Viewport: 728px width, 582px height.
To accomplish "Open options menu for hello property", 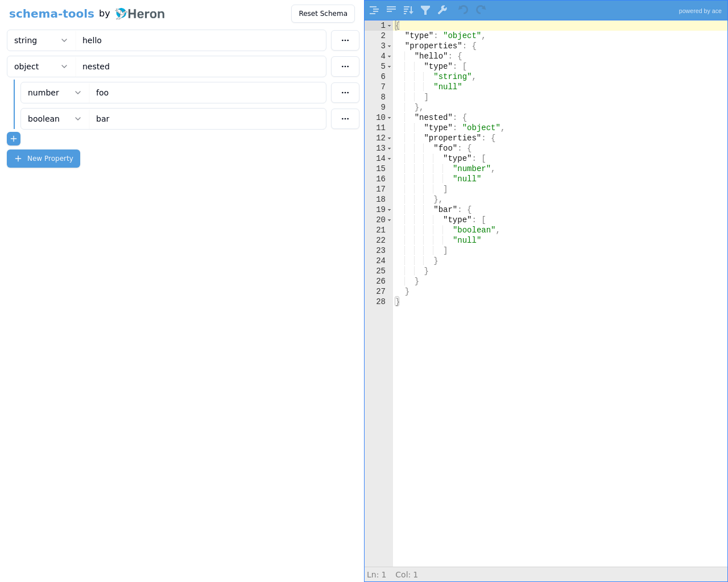I will tap(345, 40).
